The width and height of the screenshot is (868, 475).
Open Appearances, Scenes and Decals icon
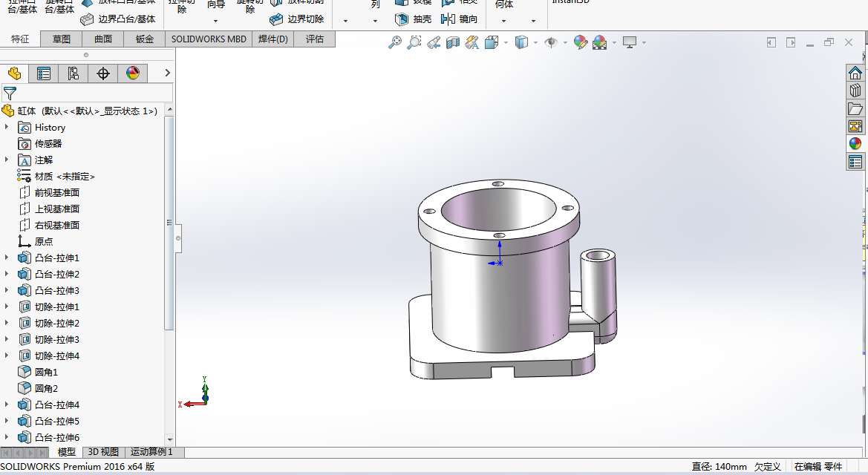click(855, 144)
